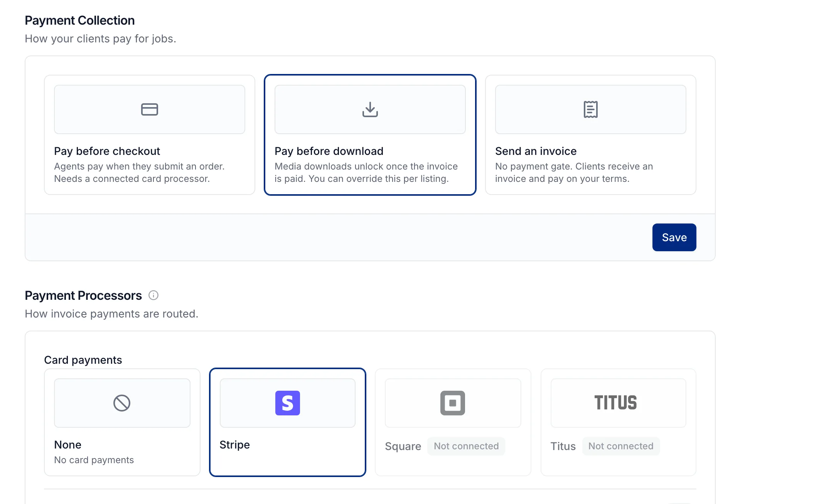Click the download arrow icon

tap(370, 109)
